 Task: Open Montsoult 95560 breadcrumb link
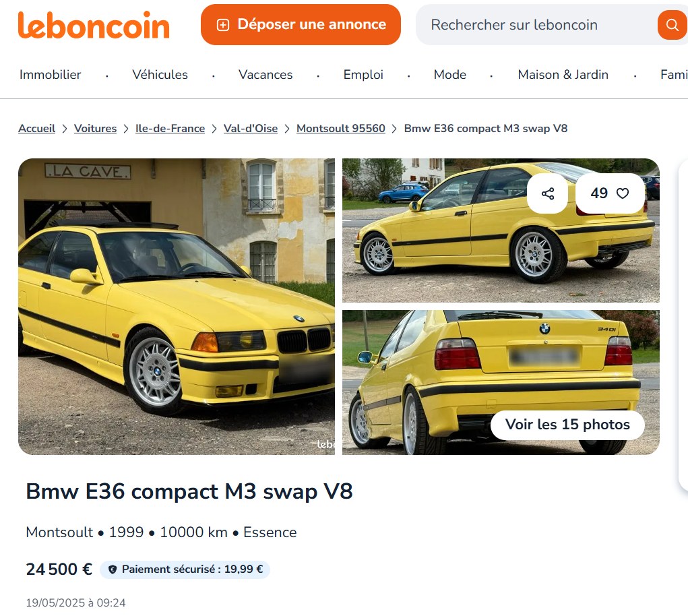[x=341, y=129]
